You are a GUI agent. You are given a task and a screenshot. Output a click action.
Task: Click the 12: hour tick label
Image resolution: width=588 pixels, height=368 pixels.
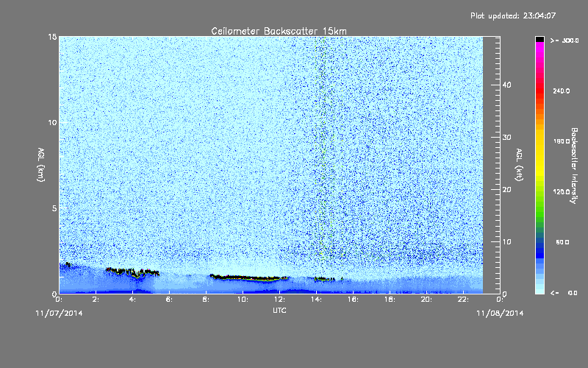pyautogui.click(x=279, y=300)
